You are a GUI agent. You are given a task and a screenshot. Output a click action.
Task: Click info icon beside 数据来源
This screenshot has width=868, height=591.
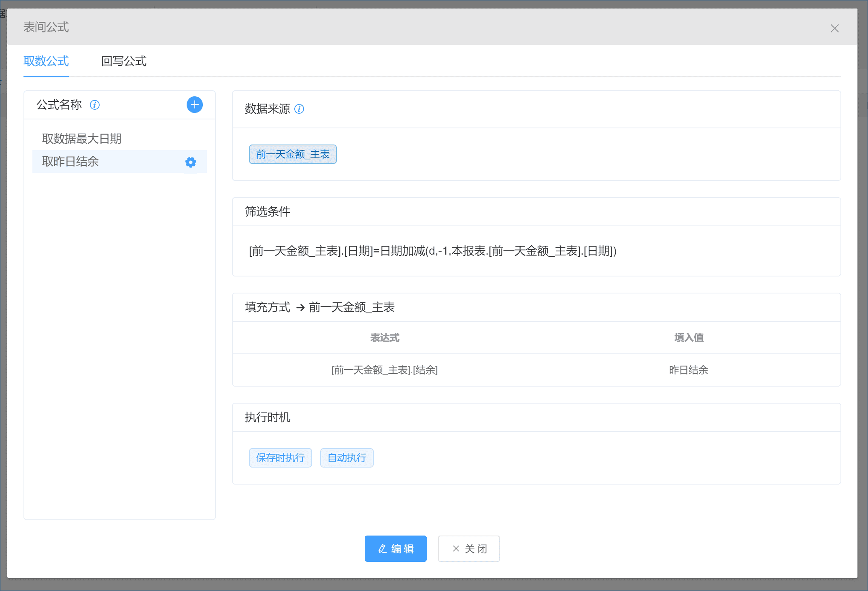pyautogui.click(x=299, y=109)
